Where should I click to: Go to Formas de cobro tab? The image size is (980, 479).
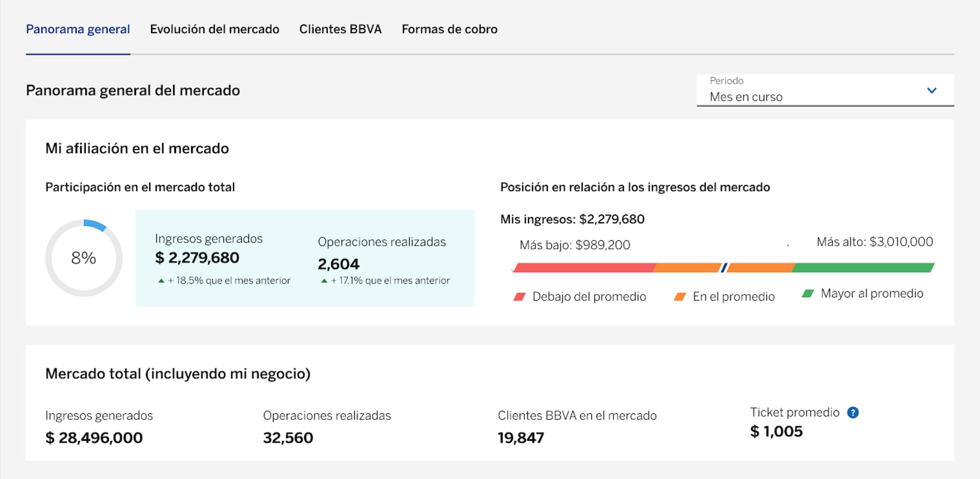(449, 29)
